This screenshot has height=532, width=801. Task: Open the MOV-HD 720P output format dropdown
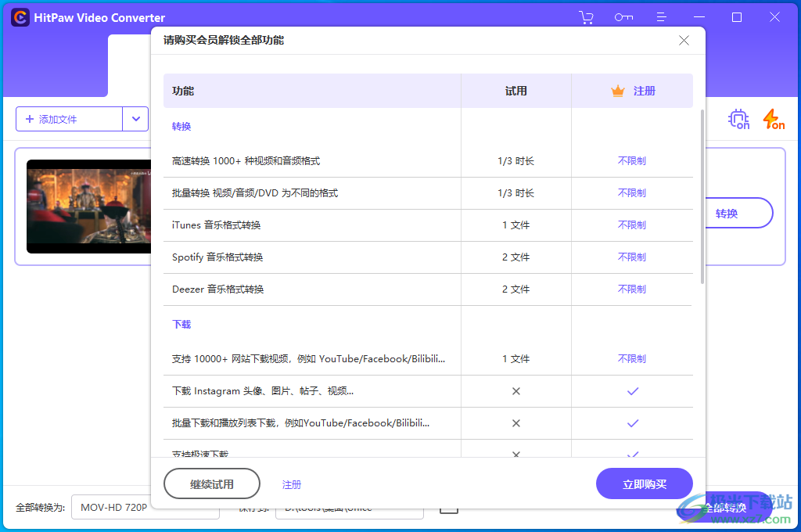[x=145, y=507]
